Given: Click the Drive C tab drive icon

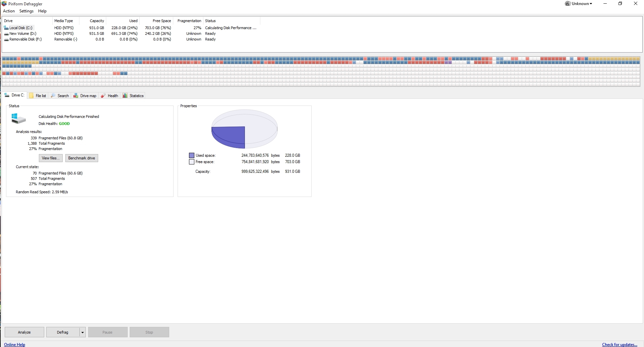Looking at the screenshot, I should 7,95.
